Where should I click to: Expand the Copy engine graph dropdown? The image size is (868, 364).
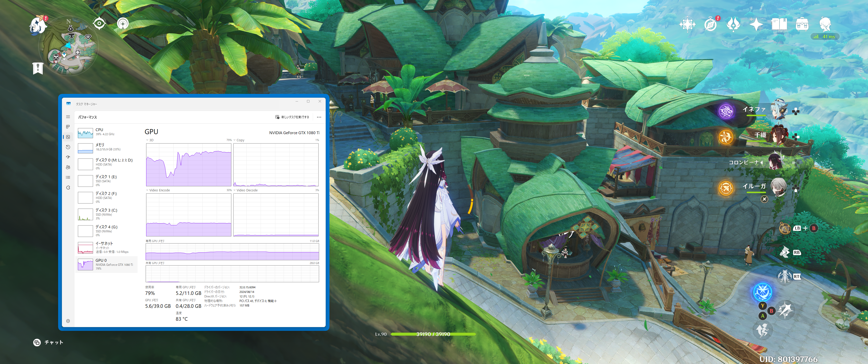point(235,140)
